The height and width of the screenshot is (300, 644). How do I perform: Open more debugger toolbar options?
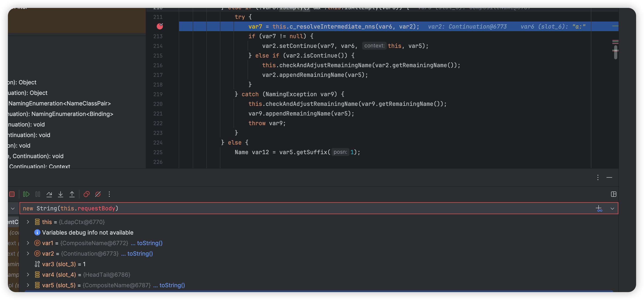pos(109,194)
